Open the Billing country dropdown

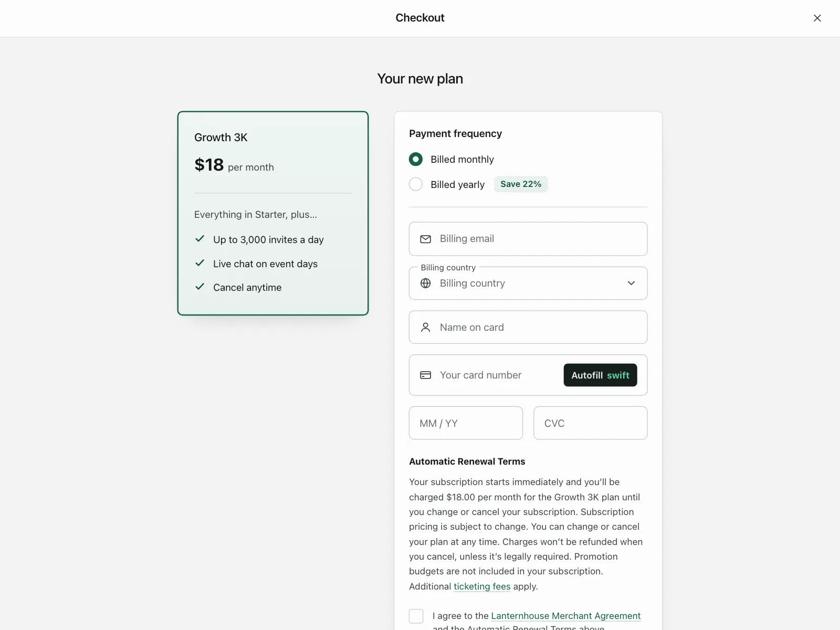coord(528,283)
